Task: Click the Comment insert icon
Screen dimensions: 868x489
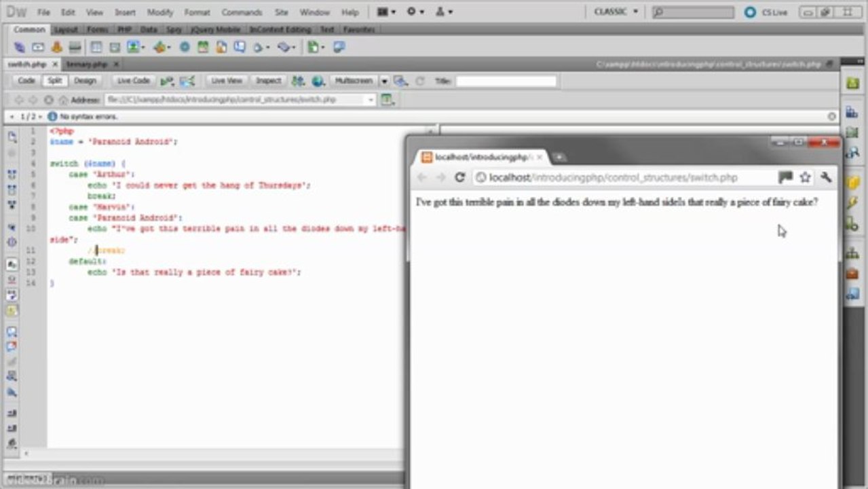Action: tap(240, 48)
